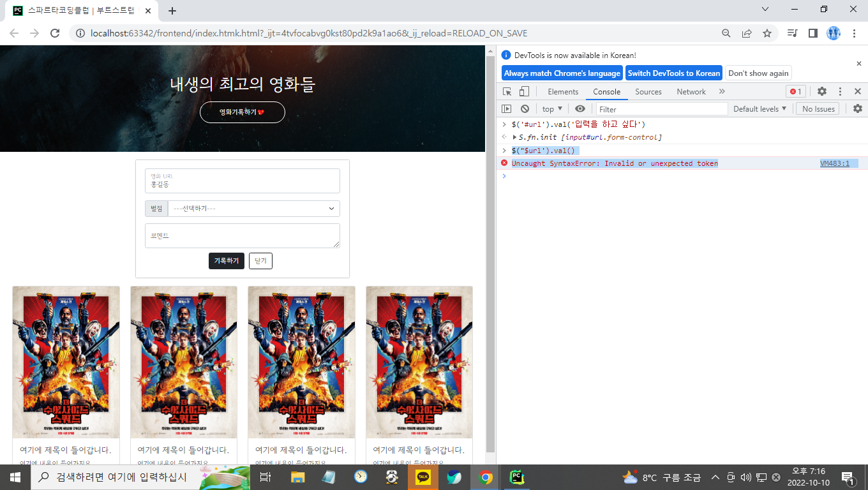Click the No Issues button
Viewport: 868px width, 490px height.
[x=818, y=109]
